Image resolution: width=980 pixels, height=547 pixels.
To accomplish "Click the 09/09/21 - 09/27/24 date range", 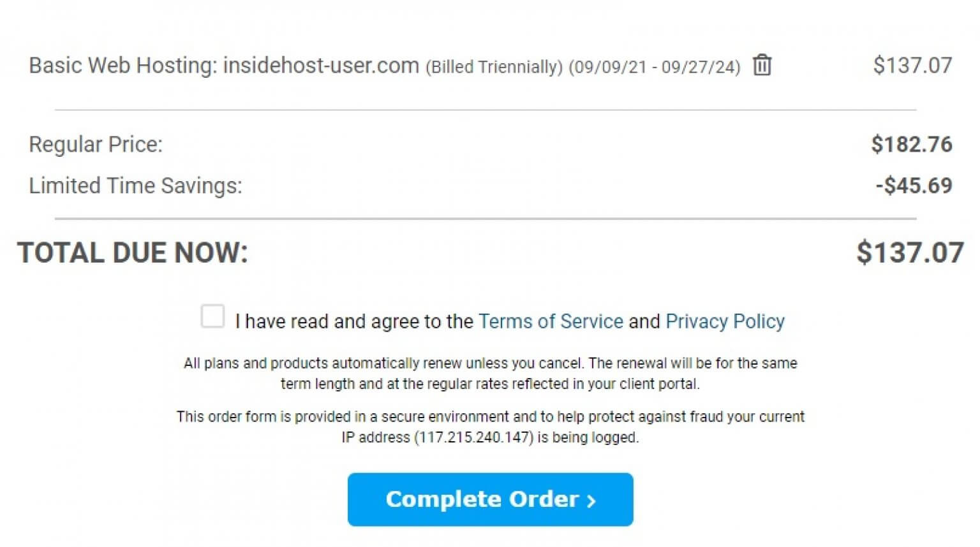I will point(654,66).
